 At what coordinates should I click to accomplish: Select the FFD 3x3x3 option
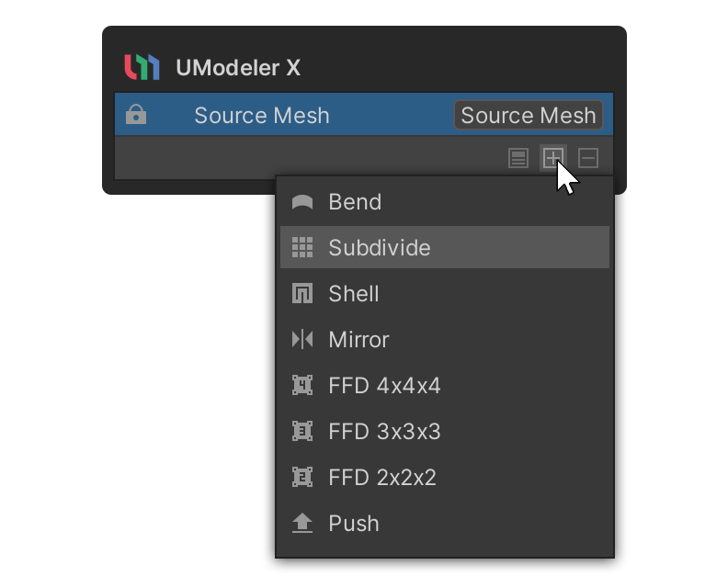click(x=384, y=432)
